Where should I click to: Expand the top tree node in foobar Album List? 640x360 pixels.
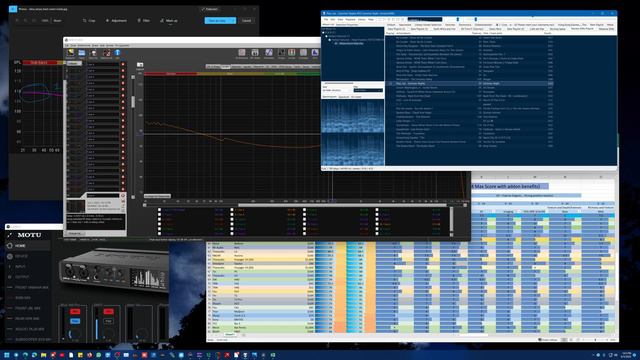(x=324, y=32)
